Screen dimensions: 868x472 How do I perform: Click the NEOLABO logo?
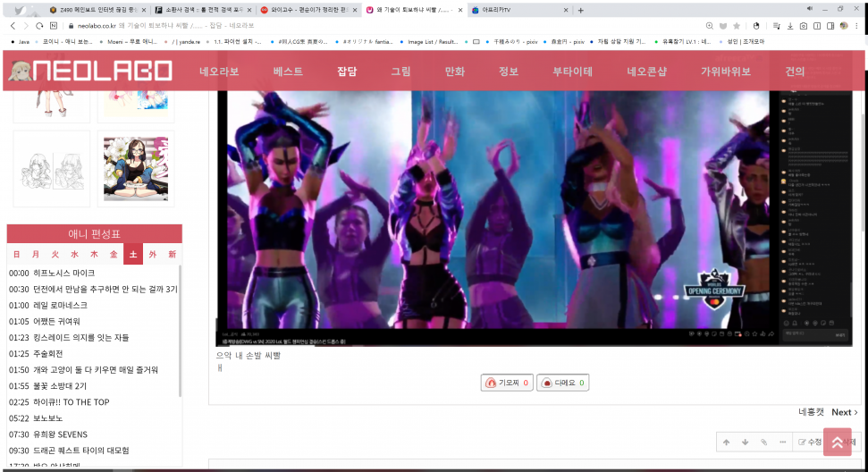[x=91, y=71]
